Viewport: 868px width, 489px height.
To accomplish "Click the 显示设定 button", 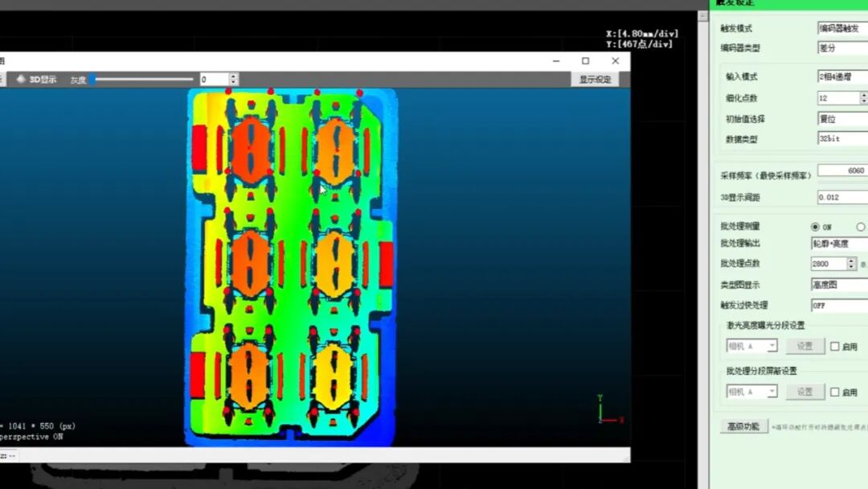I will pos(596,80).
